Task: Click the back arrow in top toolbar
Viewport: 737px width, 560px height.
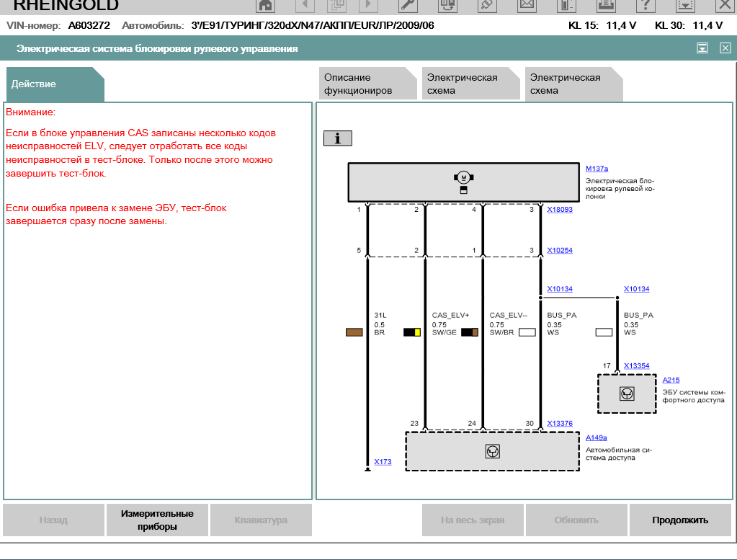Action: [305, 5]
